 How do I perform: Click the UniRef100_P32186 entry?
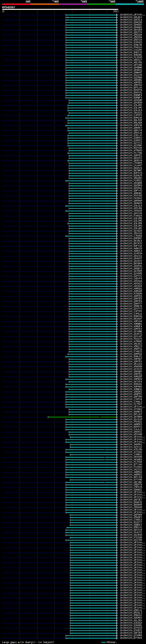pos(131,537)
